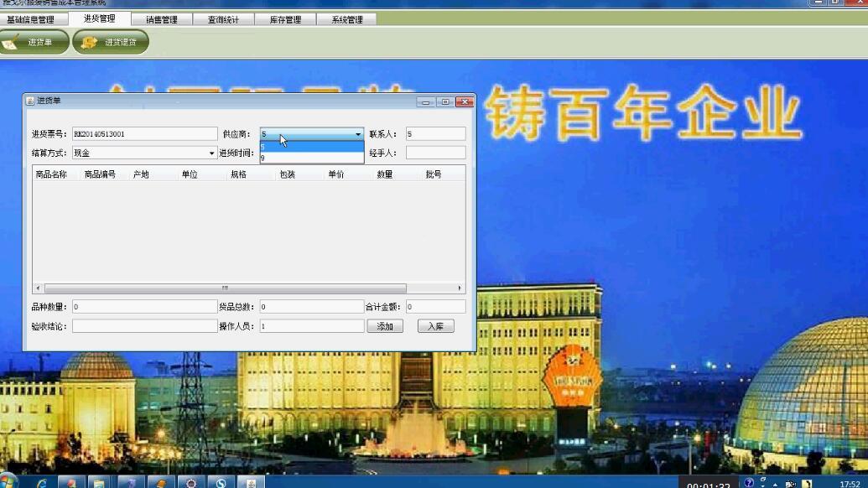This screenshot has width=868, height=488.
Task: Click the 入库 button
Action: (x=435, y=326)
